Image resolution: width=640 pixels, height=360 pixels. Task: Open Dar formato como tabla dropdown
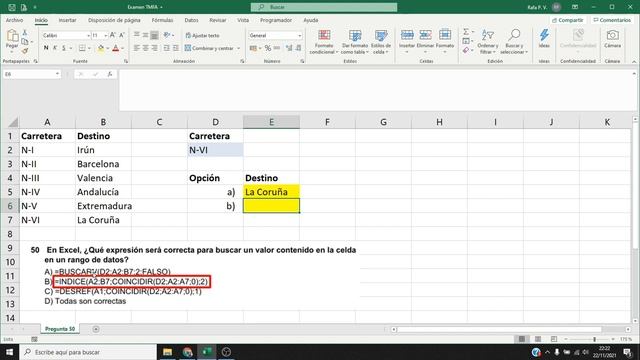tap(355, 42)
